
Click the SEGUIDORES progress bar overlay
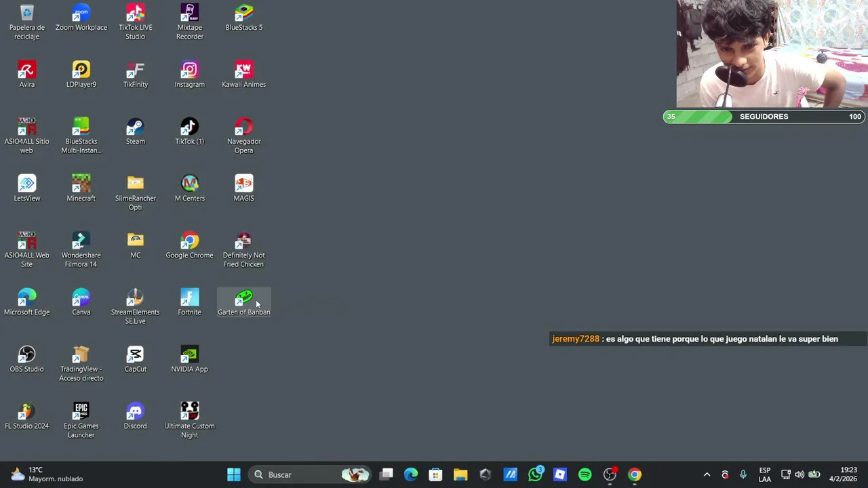(764, 117)
